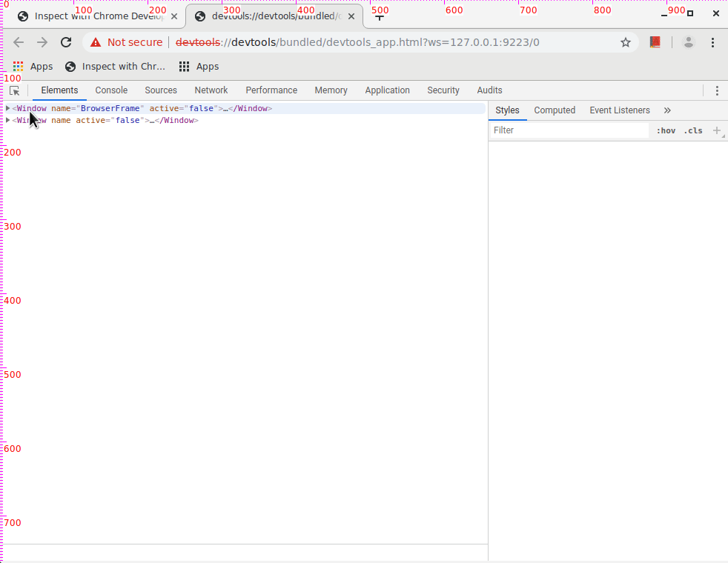Expand the BrowserFrame Window node
The image size is (728, 563).
[x=8, y=109]
